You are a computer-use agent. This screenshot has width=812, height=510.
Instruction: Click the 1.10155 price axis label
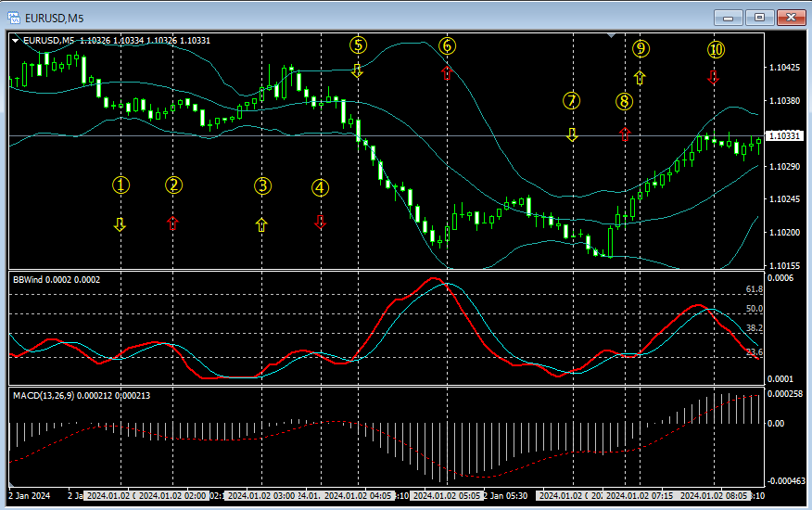click(784, 265)
